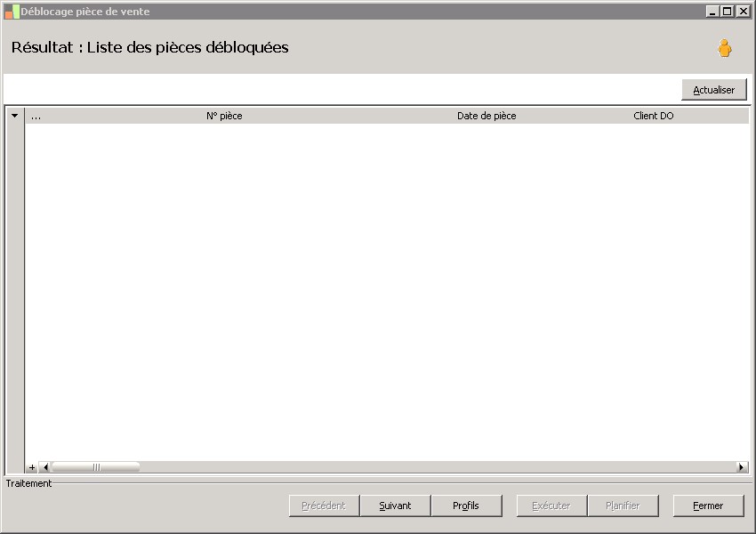Click the Suivant button
Image resolution: width=756 pixels, height=534 pixels.
coord(396,506)
